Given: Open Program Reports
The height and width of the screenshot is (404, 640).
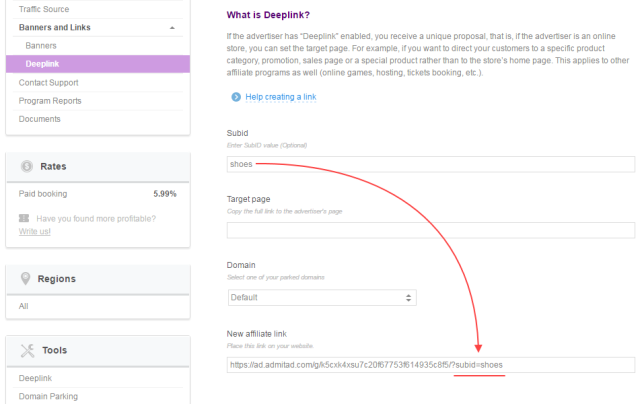Looking at the screenshot, I should pyautogui.click(x=50, y=101).
